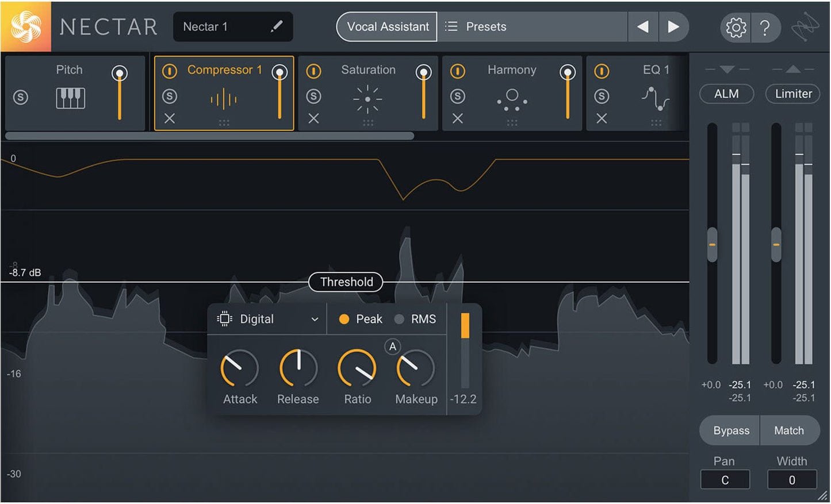Remove the Saturation module
The image size is (831, 504).
313,118
